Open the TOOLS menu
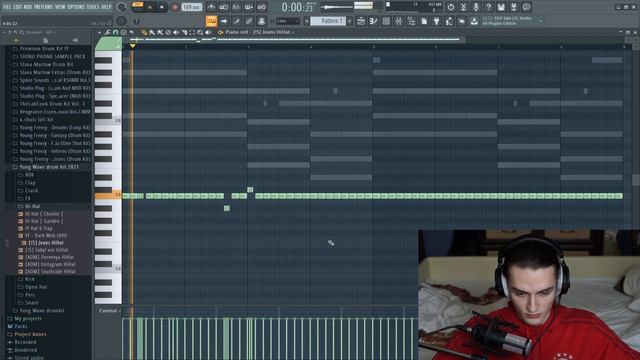The width and height of the screenshot is (640, 360). 93,7
